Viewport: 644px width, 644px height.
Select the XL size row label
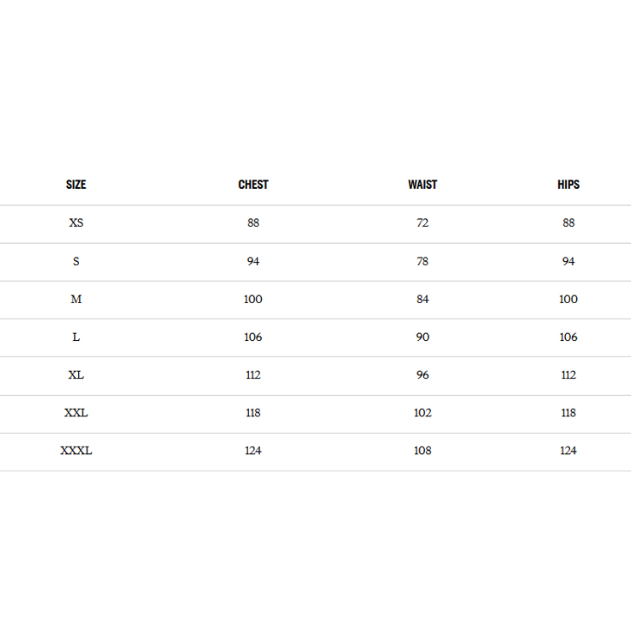pyautogui.click(x=76, y=375)
